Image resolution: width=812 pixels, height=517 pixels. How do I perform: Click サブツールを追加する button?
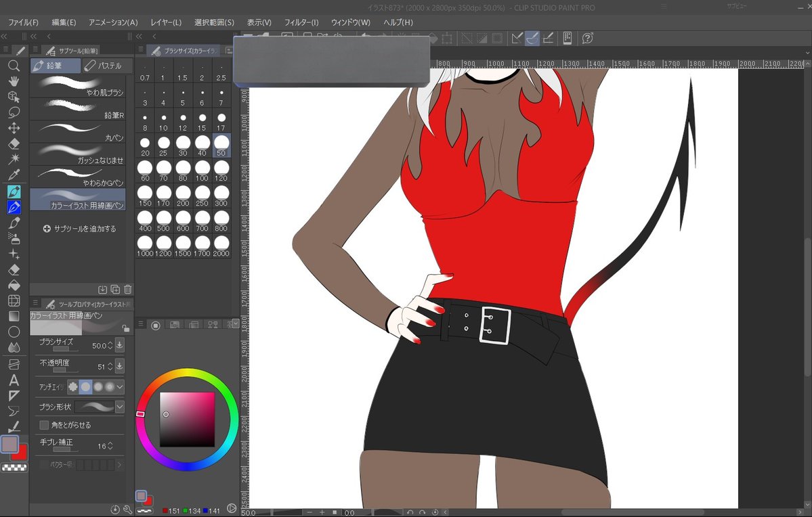[x=79, y=229]
